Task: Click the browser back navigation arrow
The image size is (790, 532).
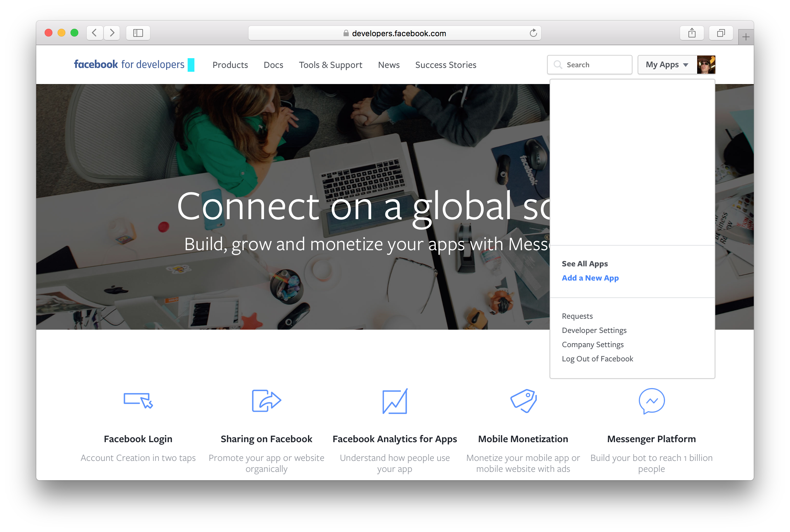Action: (94, 33)
